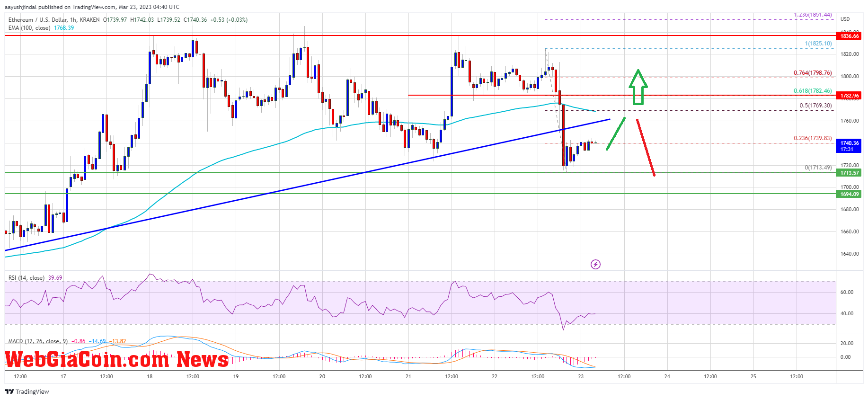Click the 0.618(1782.46) Fibonacci level text

pos(813,91)
